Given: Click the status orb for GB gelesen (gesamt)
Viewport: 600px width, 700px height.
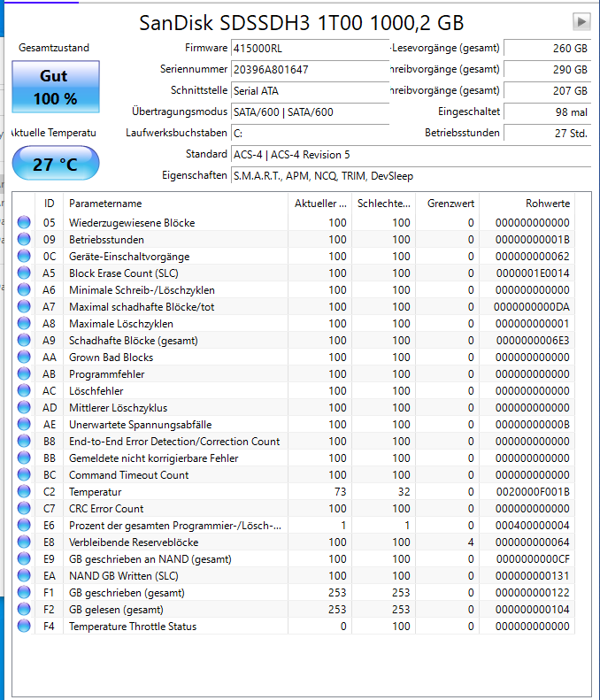Looking at the screenshot, I should [24, 610].
